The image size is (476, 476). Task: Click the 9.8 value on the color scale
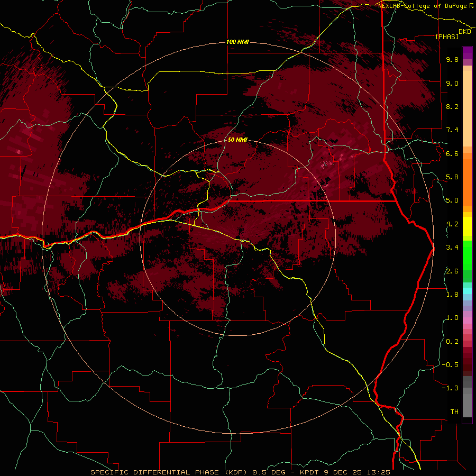point(452,59)
